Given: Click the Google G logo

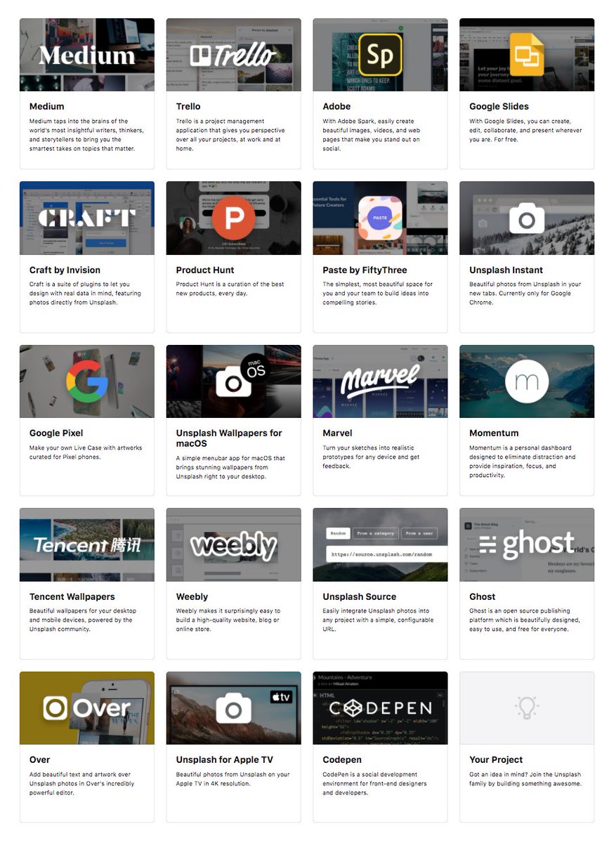Looking at the screenshot, I should pyautogui.click(x=87, y=381).
